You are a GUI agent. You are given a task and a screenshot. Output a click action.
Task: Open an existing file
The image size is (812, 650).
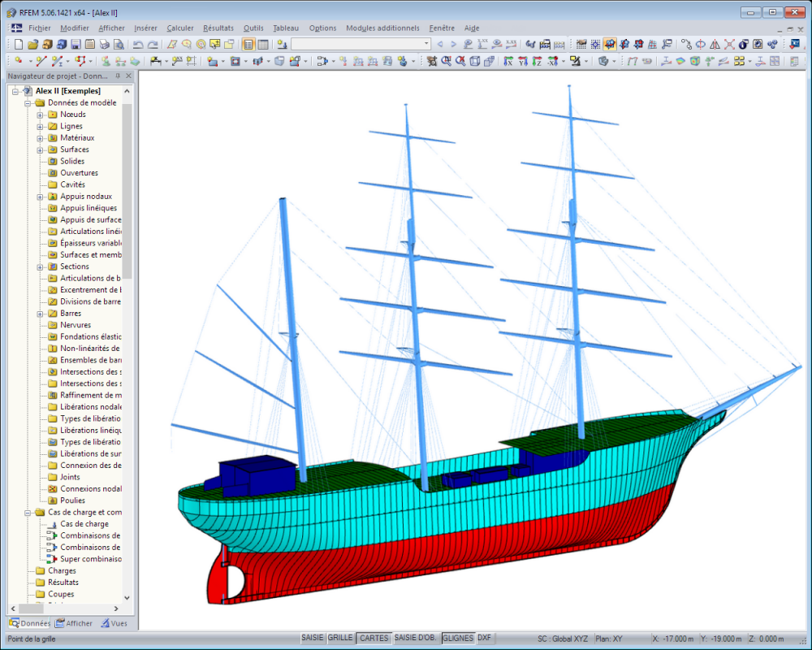(x=32, y=45)
